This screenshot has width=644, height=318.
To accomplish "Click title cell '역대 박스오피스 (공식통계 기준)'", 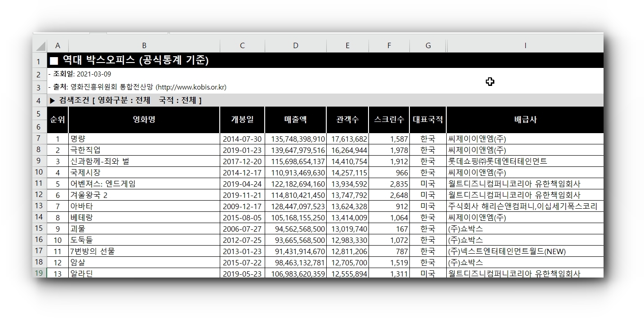I will pyautogui.click(x=325, y=60).
